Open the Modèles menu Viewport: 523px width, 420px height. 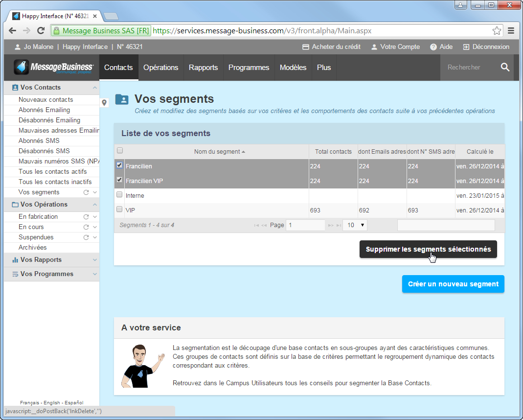point(293,67)
